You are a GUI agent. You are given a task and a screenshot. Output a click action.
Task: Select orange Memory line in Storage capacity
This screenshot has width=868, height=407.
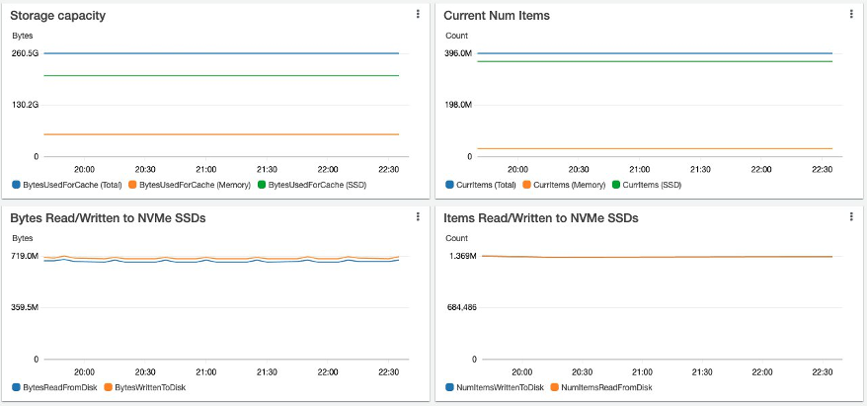[221, 134]
